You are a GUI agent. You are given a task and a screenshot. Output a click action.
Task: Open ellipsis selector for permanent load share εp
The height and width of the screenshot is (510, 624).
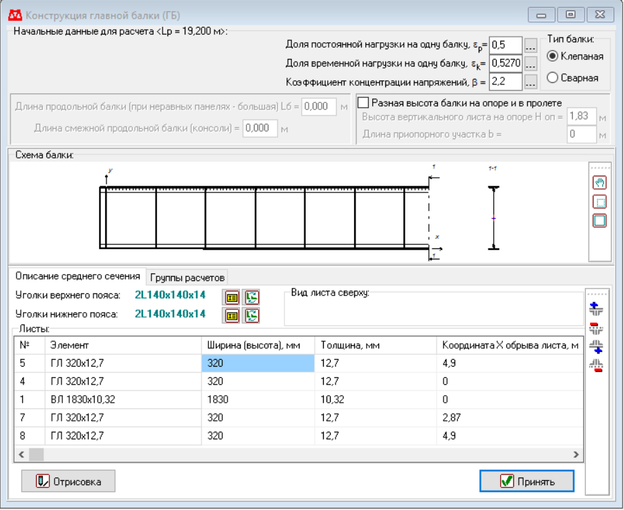(x=531, y=45)
